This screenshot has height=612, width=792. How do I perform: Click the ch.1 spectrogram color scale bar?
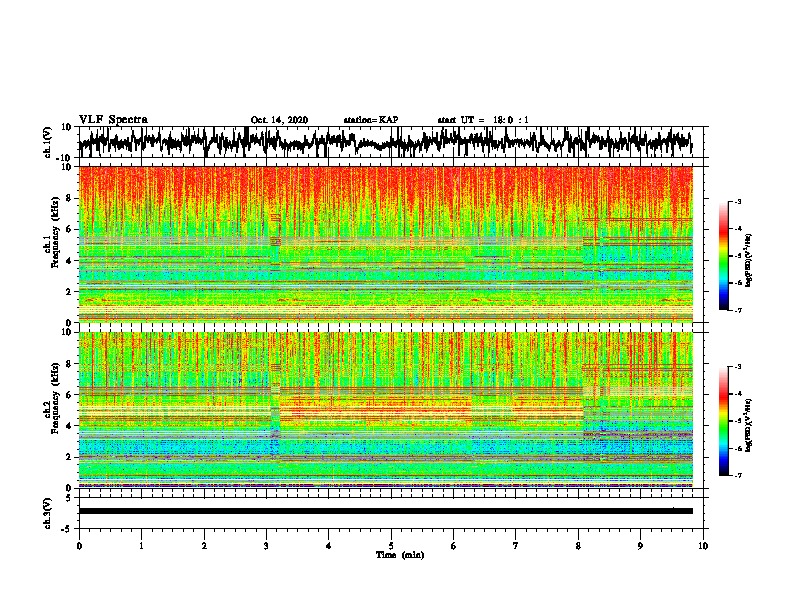click(723, 256)
